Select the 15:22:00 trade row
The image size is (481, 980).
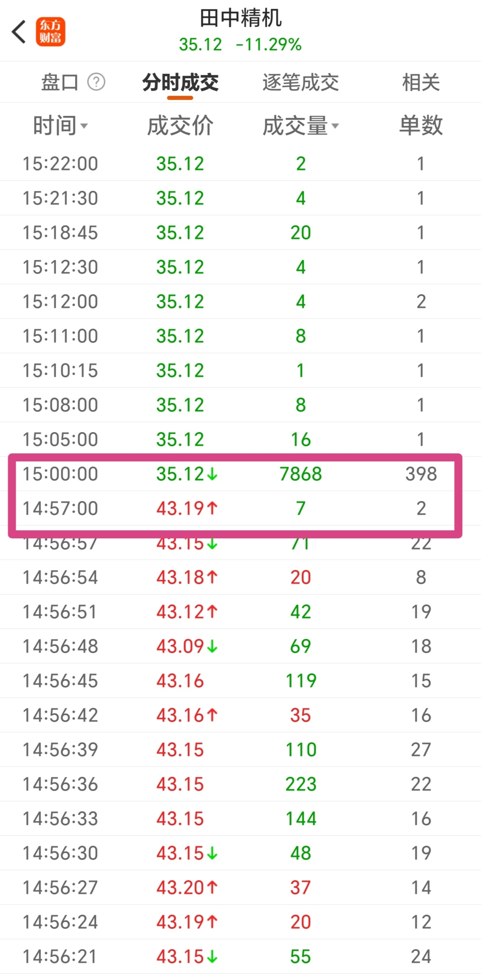pos(240,164)
